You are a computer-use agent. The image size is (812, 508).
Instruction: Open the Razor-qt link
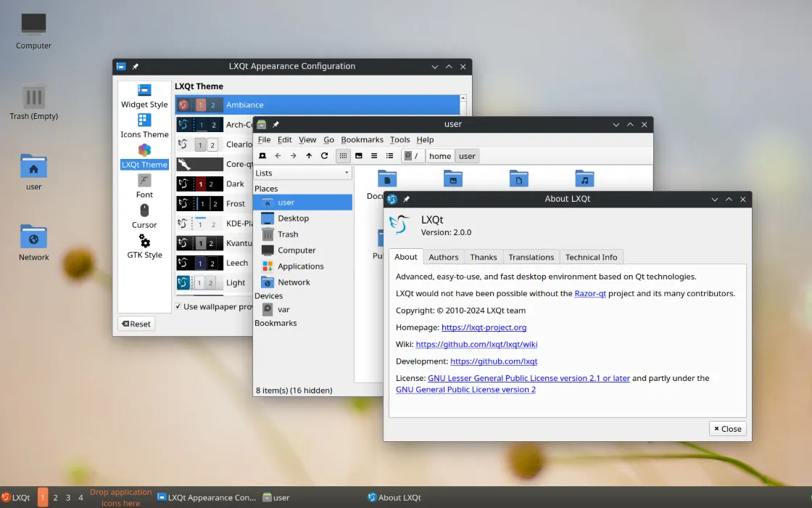590,293
